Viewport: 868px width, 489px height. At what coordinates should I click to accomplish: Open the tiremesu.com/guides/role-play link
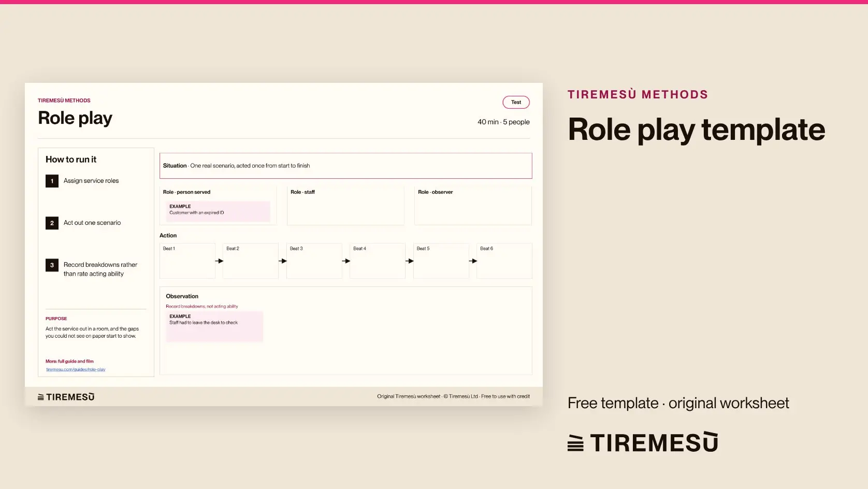click(76, 369)
